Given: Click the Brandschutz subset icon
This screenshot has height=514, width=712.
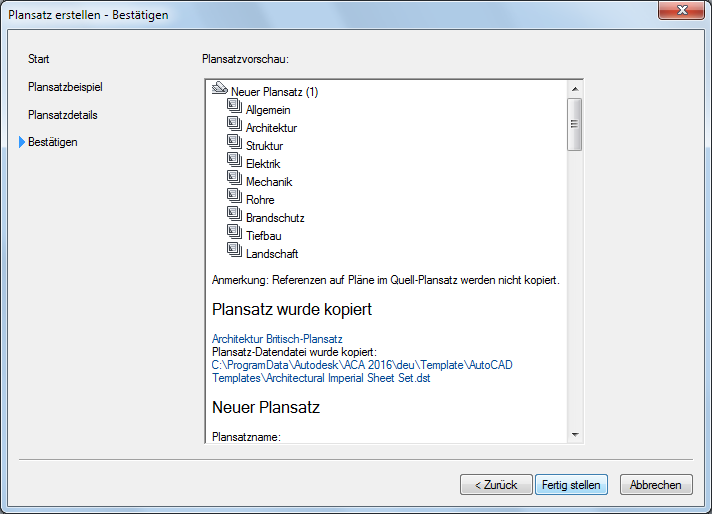Looking at the screenshot, I should [x=235, y=217].
